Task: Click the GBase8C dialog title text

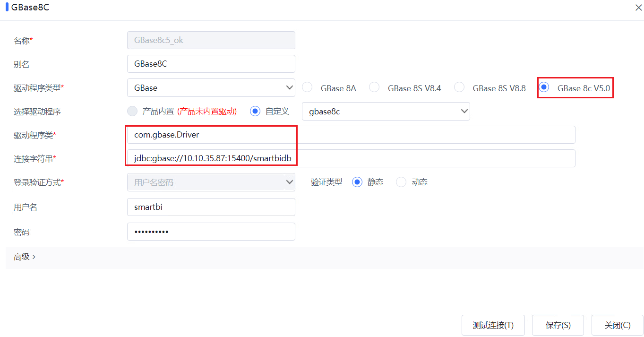Action: pyautogui.click(x=30, y=8)
